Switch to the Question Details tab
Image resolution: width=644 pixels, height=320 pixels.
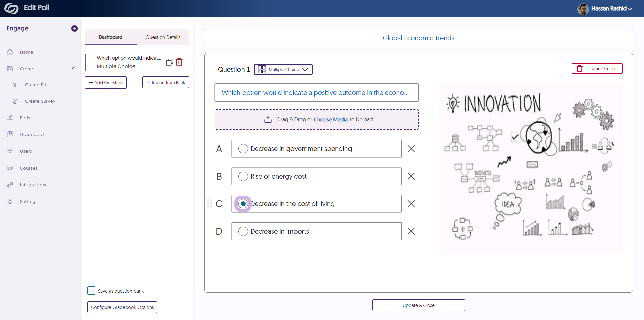click(163, 37)
